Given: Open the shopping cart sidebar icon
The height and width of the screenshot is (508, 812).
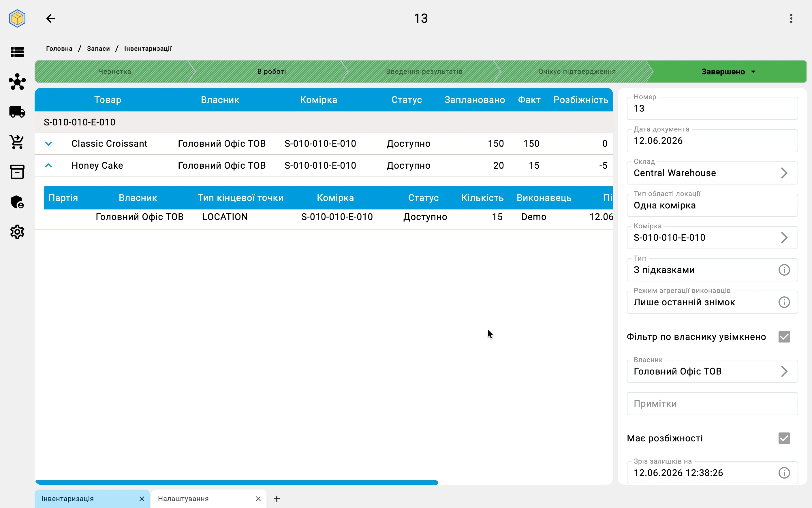Looking at the screenshot, I should coord(17,142).
